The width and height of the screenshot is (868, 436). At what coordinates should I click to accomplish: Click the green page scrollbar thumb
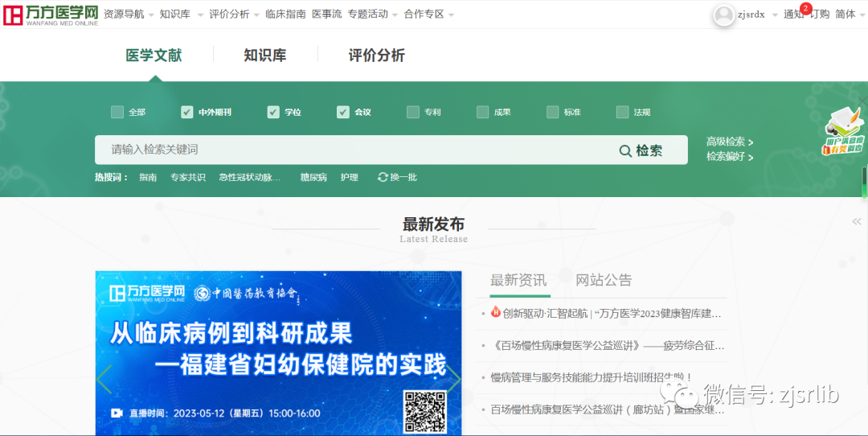point(864,182)
